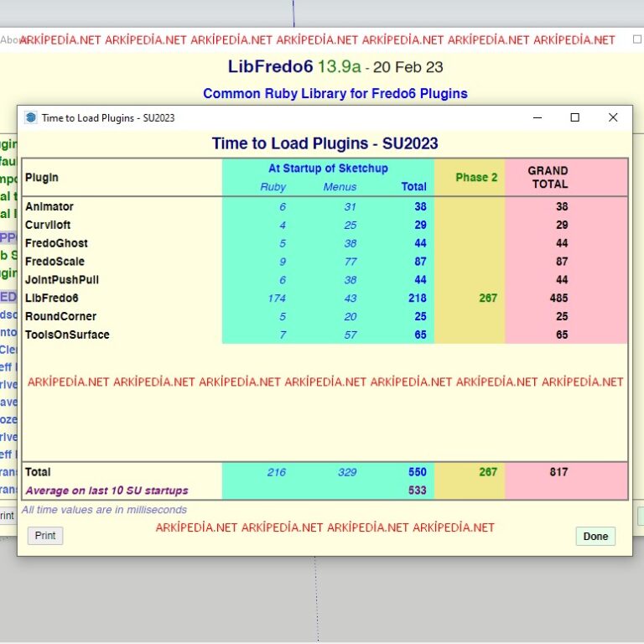Select the Animator plugin row
The image size is (644, 644).
point(325,206)
